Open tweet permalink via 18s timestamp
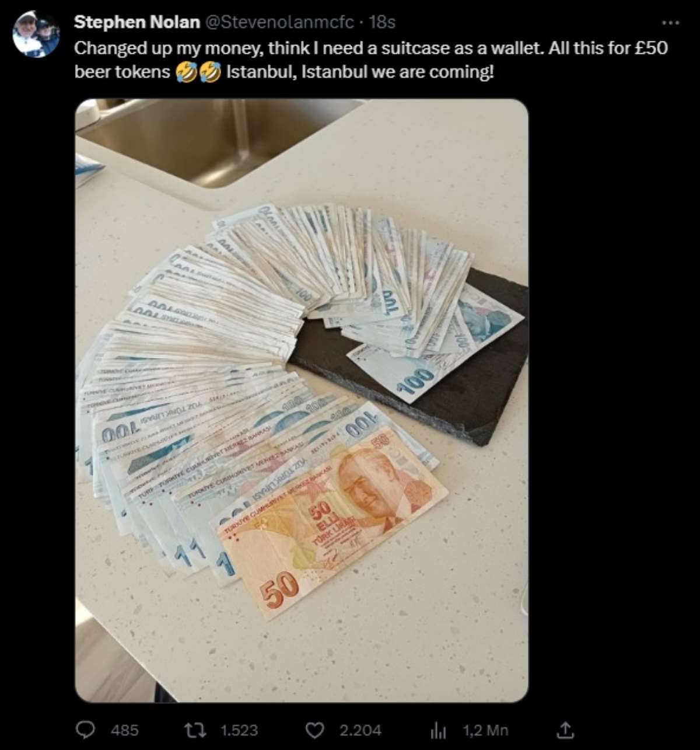This screenshot has width=700, height=750. 383,22
